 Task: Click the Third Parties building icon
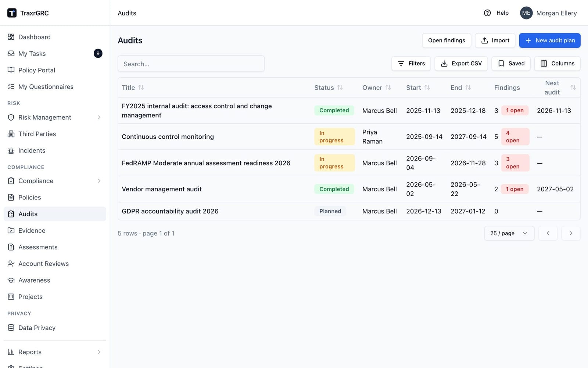click(x=11, y=134)
